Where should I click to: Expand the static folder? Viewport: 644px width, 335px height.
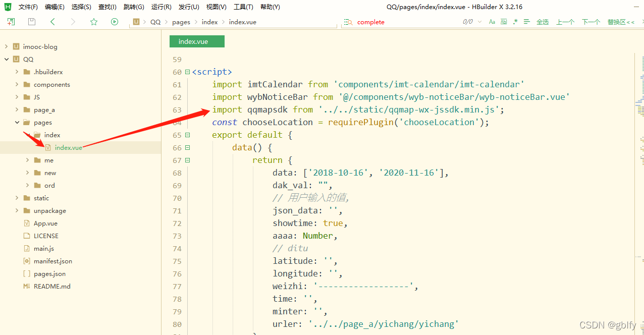(17, 198)
